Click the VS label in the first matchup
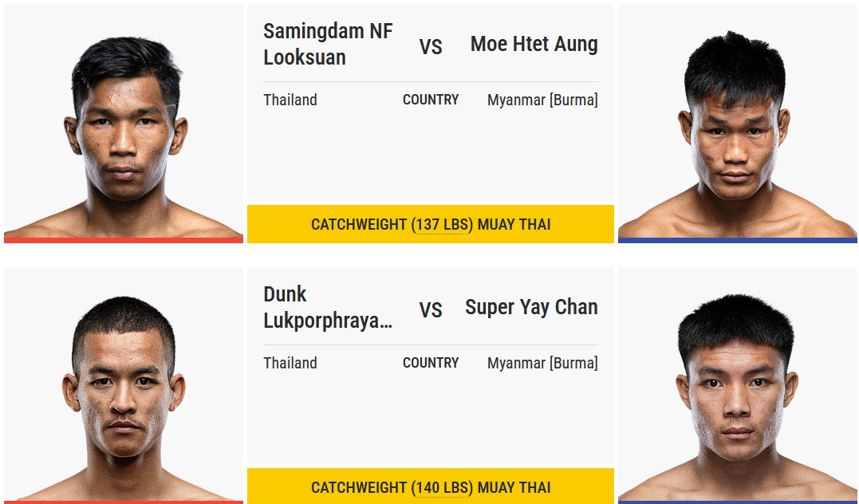Image resolution: width=859 pixels, height=504 pixels. pos(431,47)
